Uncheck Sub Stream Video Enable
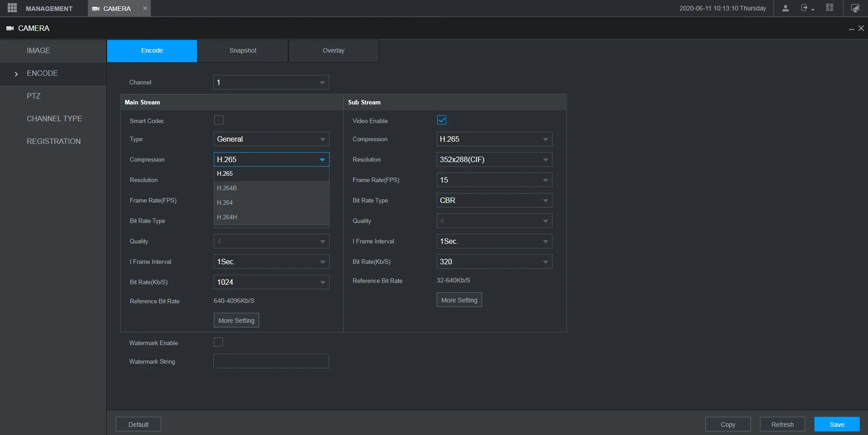The image size is (868, 435). pyautogui.click(x=442, y=120)
